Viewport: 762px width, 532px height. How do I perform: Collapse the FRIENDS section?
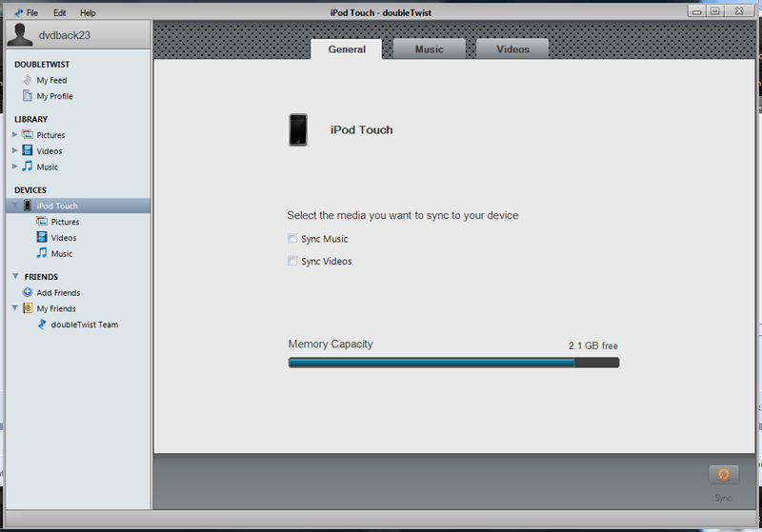pos(15,276)
